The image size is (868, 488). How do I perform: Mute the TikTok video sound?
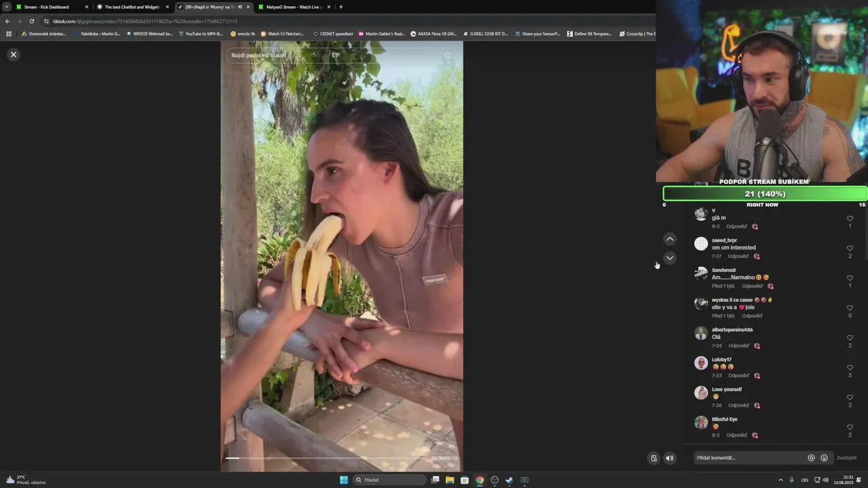coord(669,458)
